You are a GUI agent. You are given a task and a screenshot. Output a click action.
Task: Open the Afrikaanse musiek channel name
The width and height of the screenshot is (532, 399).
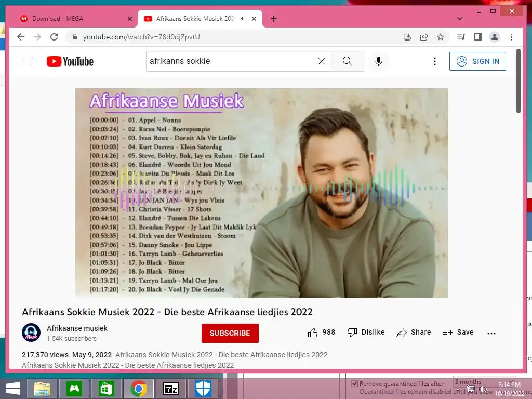(77, 328)
